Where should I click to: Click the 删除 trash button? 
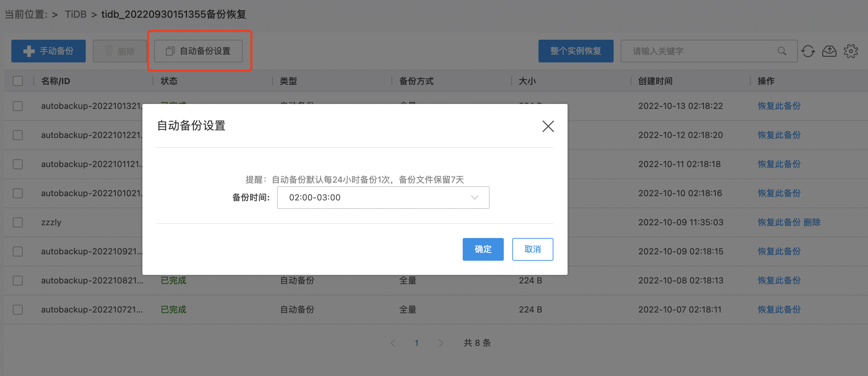pos(120,51)
